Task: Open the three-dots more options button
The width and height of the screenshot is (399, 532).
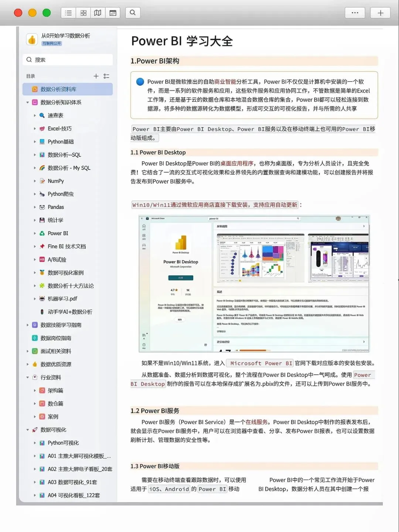Action: [x=355, y=13]
